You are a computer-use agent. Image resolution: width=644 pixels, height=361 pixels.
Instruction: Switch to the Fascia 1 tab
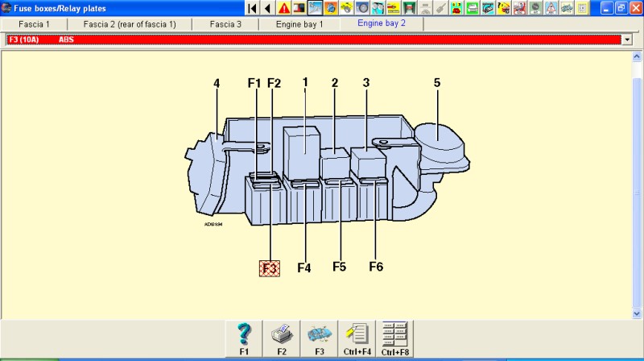pos(34,24)
